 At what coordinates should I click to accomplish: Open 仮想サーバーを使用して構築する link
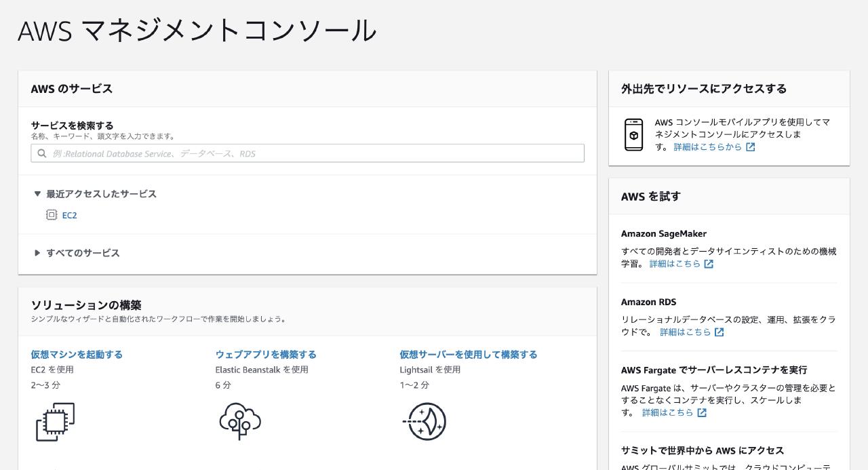[x=468, y=355]
